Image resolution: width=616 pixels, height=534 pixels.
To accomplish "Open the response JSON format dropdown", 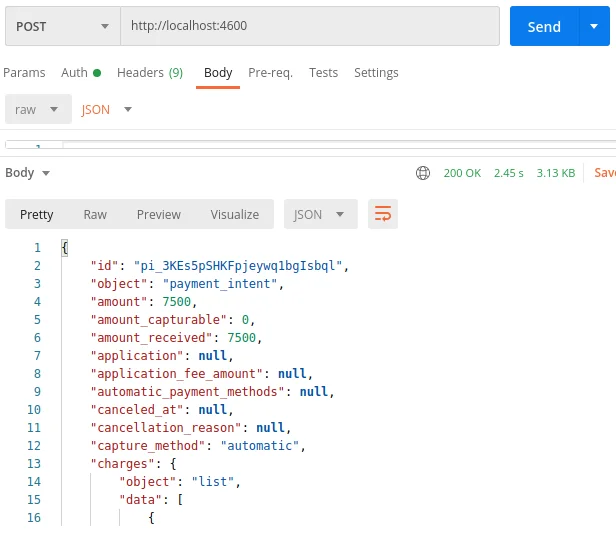I will pos(321,214).
